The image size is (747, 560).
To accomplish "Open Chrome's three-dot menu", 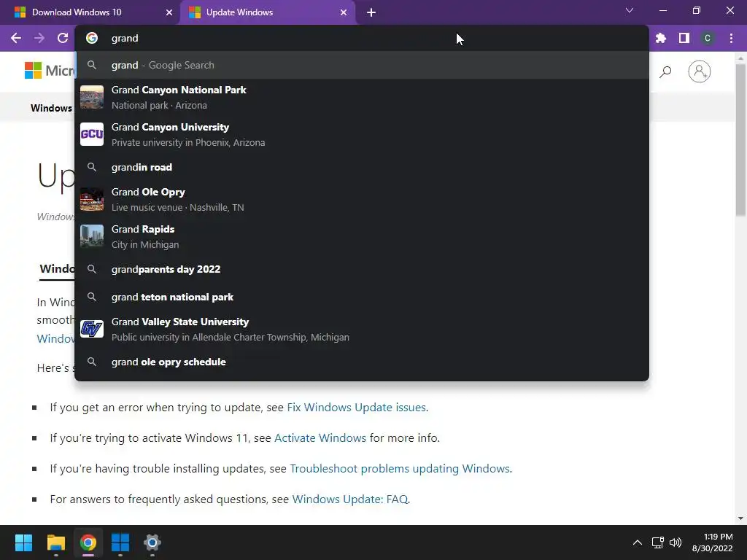I will coord(731,38).
